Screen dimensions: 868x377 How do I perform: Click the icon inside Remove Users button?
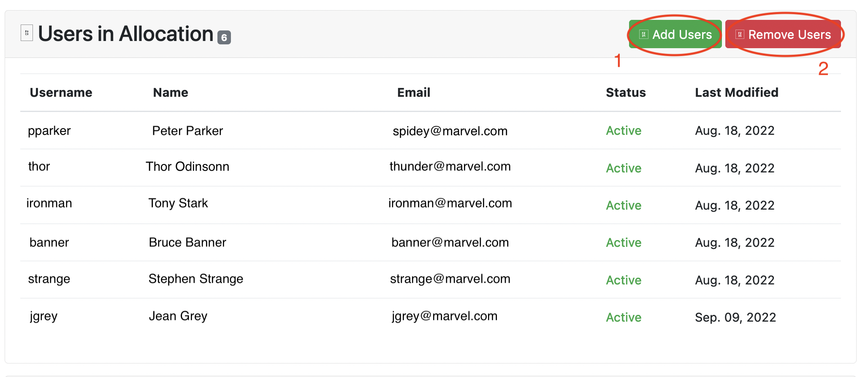tap(740, 34)
